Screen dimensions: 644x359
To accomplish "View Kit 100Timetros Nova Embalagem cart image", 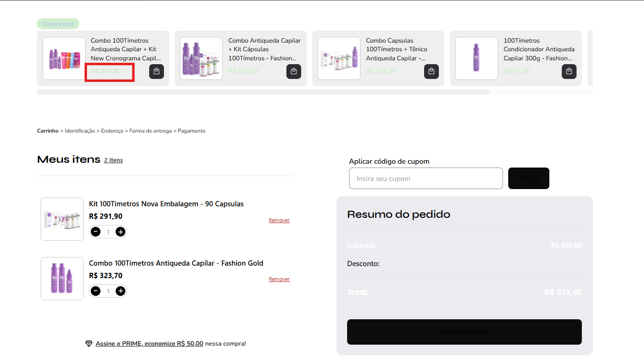I will [x=62, y=219].
